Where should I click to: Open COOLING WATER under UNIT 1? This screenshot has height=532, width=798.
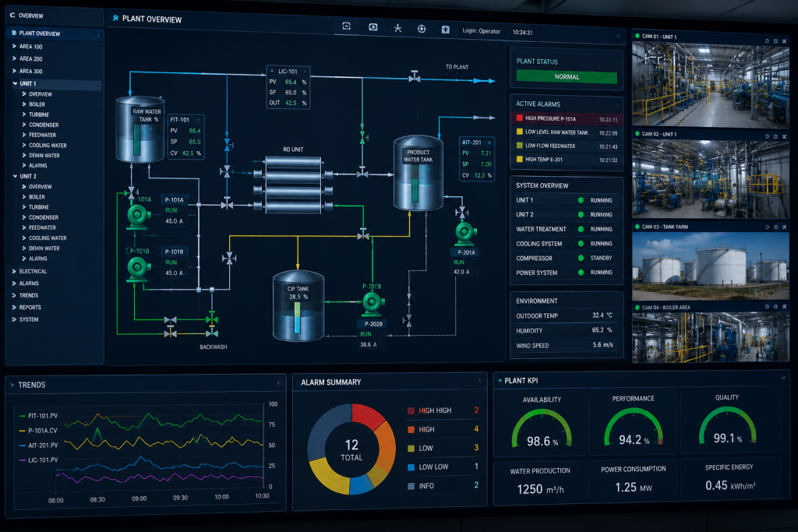(x=48, y=146)
